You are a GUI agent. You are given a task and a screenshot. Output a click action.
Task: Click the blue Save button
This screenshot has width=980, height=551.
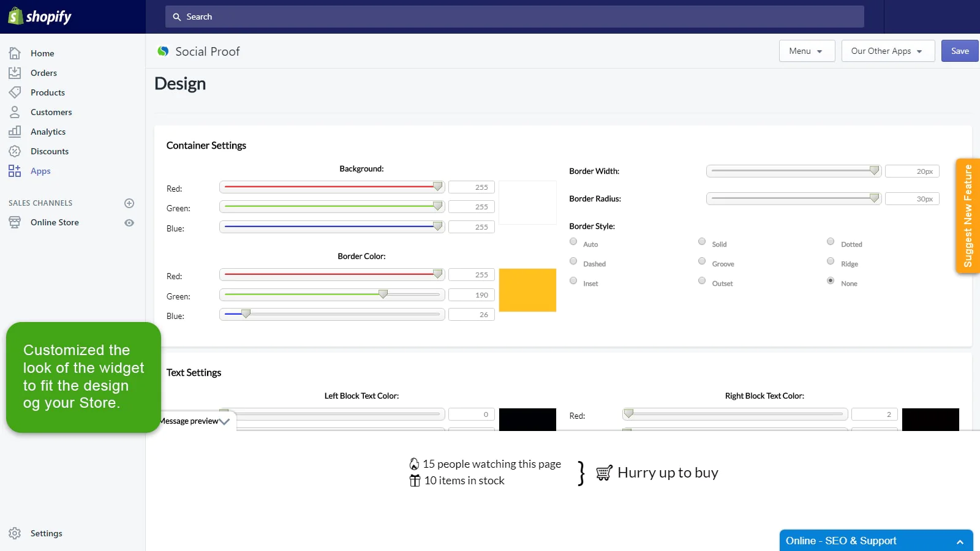pos(959,51)
